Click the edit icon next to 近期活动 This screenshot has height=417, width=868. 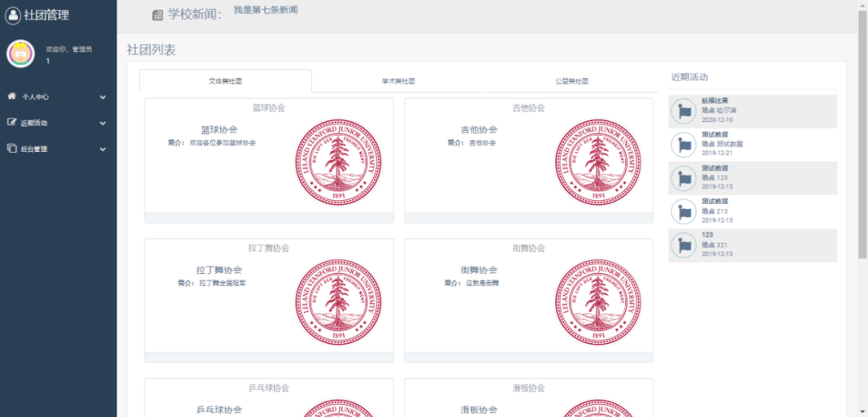[x=11, y=122]
